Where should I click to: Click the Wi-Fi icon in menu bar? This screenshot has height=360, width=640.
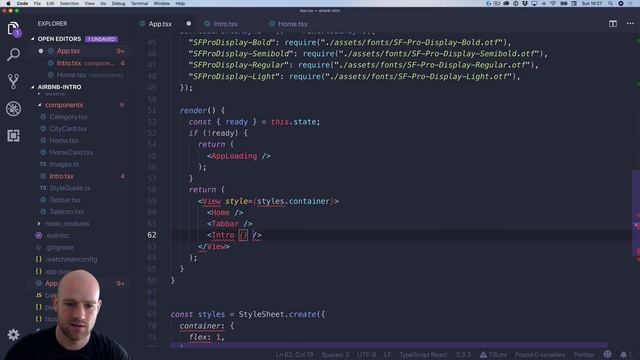click(x=554, y=3)
